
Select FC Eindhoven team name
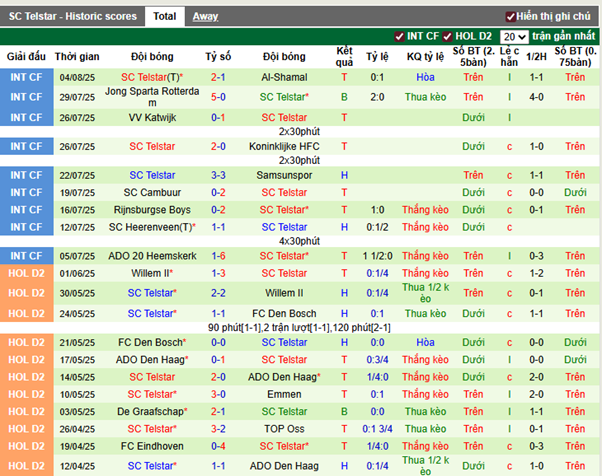point(152,446)
